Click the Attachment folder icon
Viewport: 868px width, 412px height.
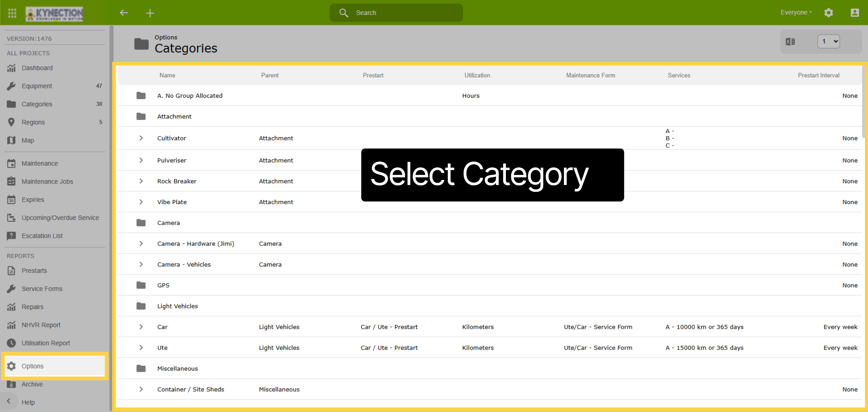pos(141,117)
